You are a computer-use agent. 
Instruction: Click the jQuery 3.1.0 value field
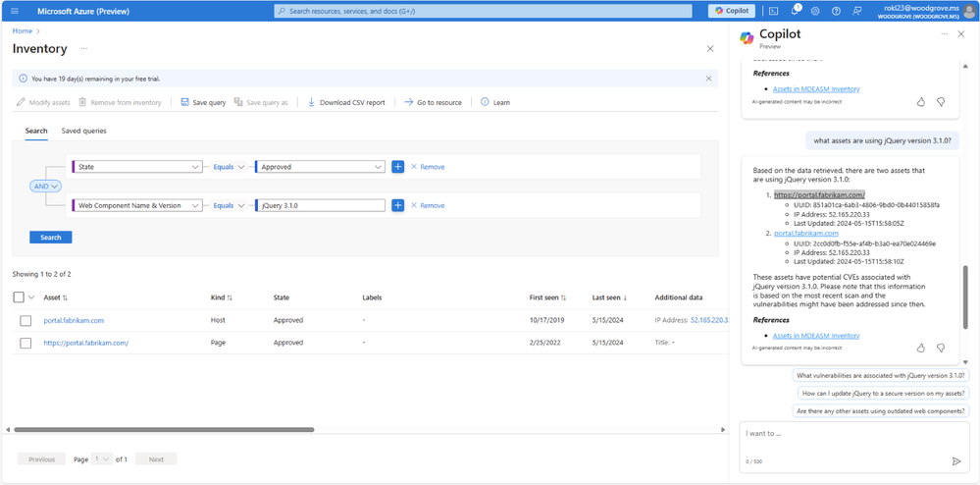320,205
